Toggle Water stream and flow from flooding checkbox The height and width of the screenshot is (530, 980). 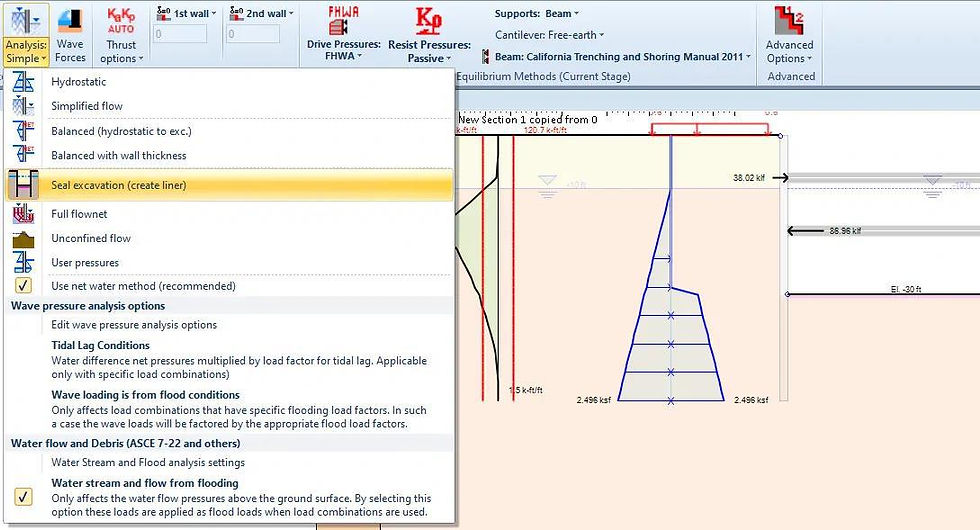click(23, 497)
